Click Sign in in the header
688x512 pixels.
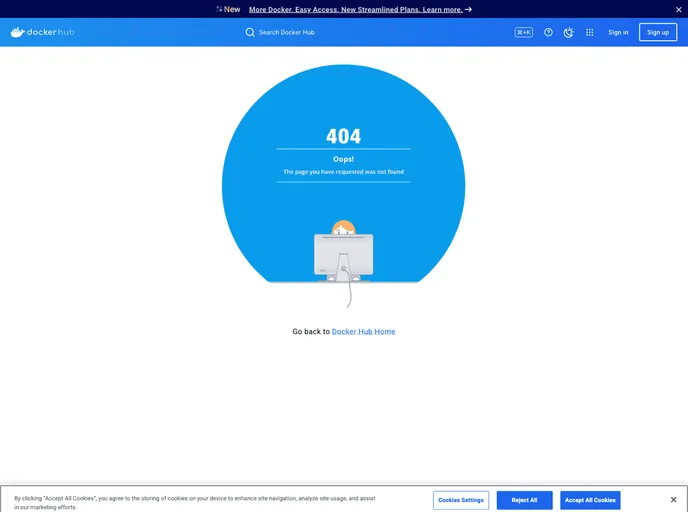[618, 32]
